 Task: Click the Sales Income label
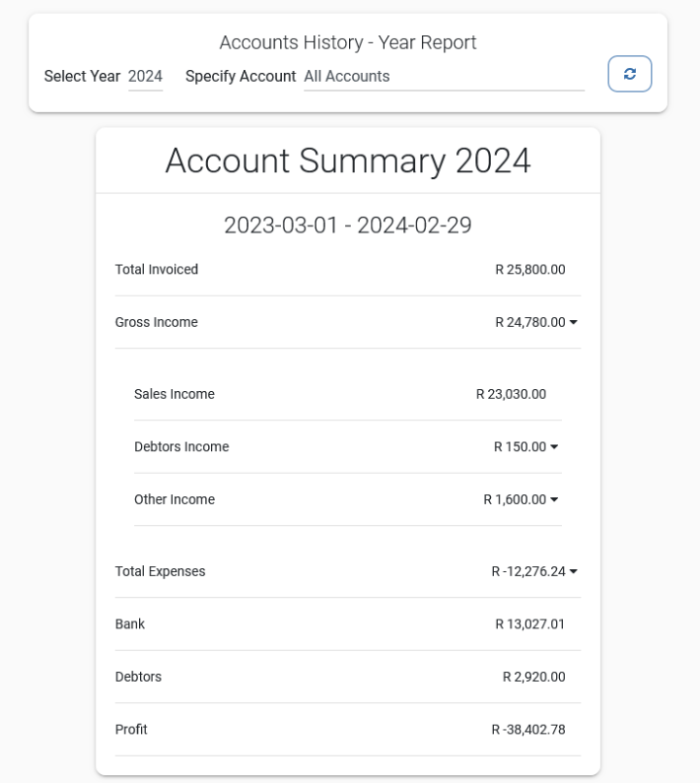[174, 394]
